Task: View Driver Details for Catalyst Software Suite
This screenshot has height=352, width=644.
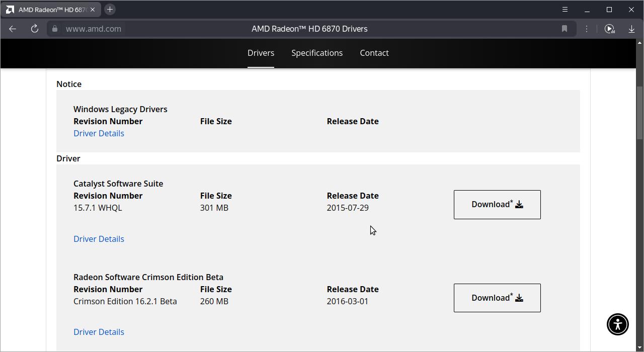Action: [x=99, y=239]
